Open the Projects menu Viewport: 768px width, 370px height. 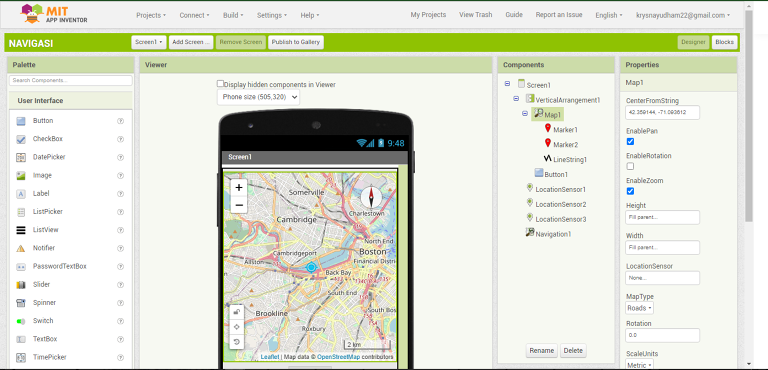tap(151, 15)
